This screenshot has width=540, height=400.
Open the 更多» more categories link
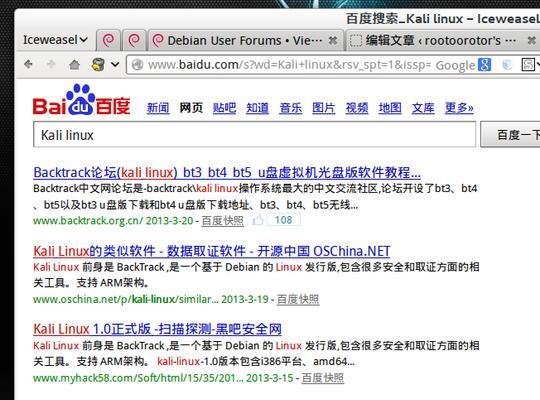[x=459, y=108]
